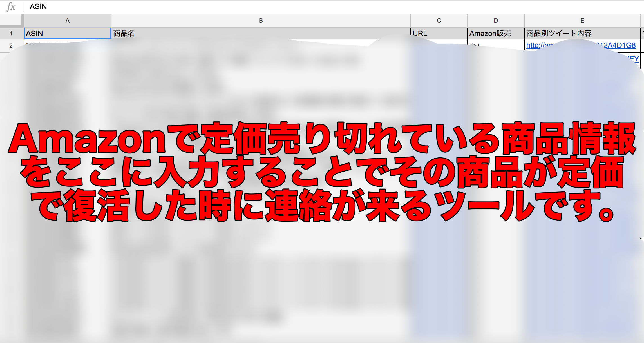
Task: Select the Amazon販売 header cell
Action: (x=496, y=33)
